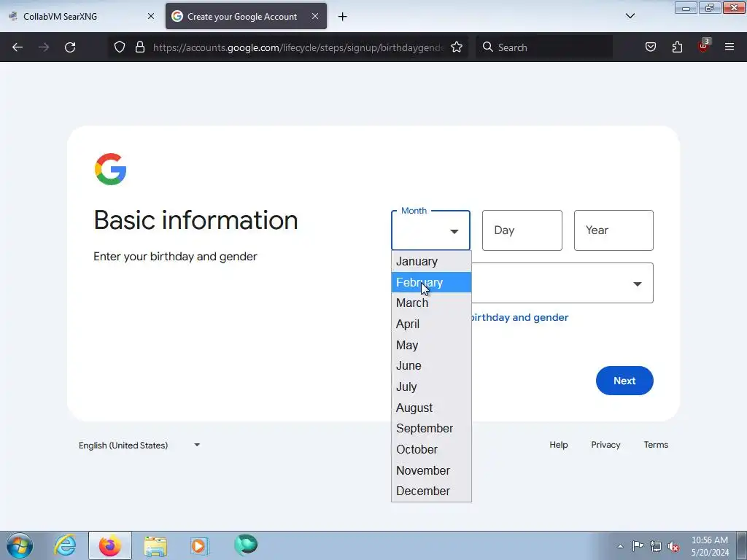The width and height of the screenshot is (747, 560).
Task: Click the Next button
Action: (x=624, y=381)
